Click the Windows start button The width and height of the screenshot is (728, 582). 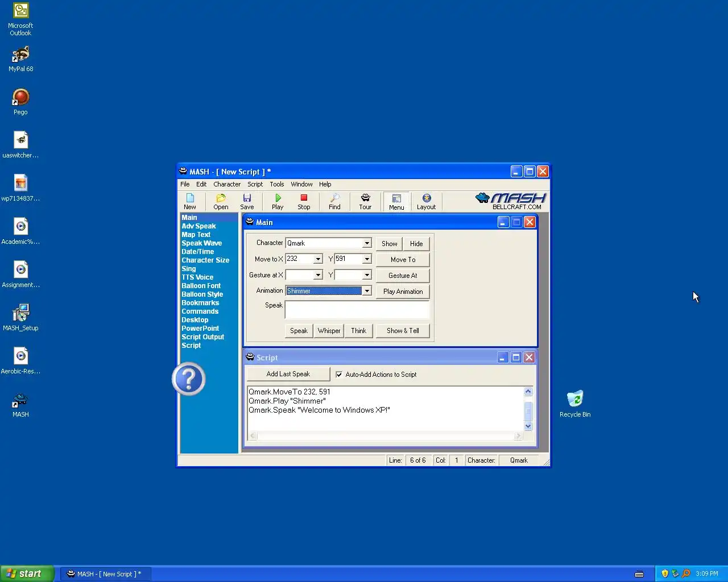[27, 573]
